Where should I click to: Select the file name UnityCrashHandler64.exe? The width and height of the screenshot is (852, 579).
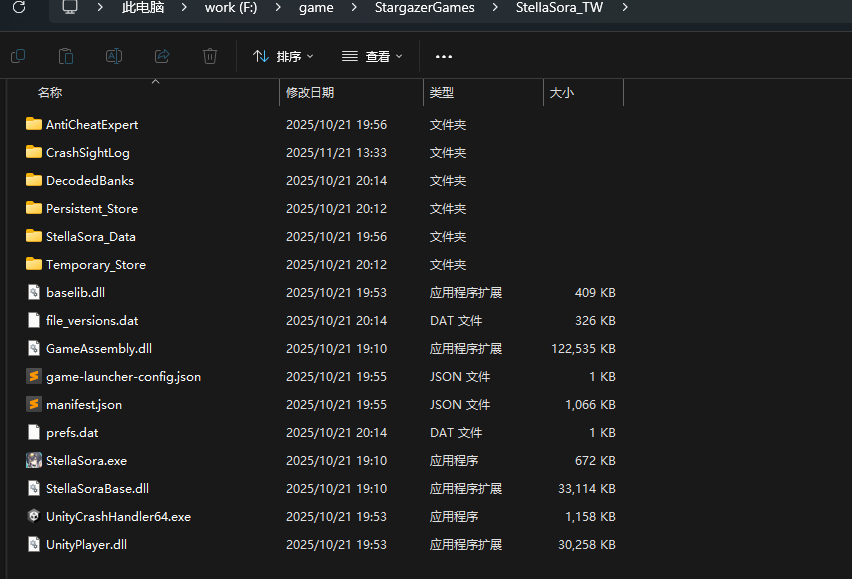coord(118,517)
